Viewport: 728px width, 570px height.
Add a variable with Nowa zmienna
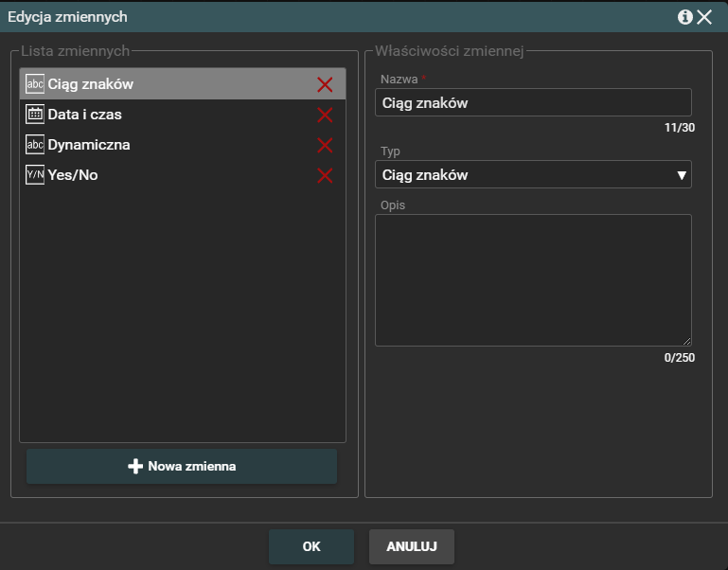point(182,467)
